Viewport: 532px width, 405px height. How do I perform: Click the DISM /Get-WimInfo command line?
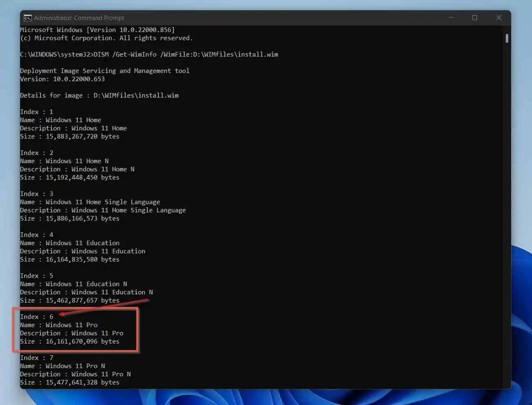(149, 55)
